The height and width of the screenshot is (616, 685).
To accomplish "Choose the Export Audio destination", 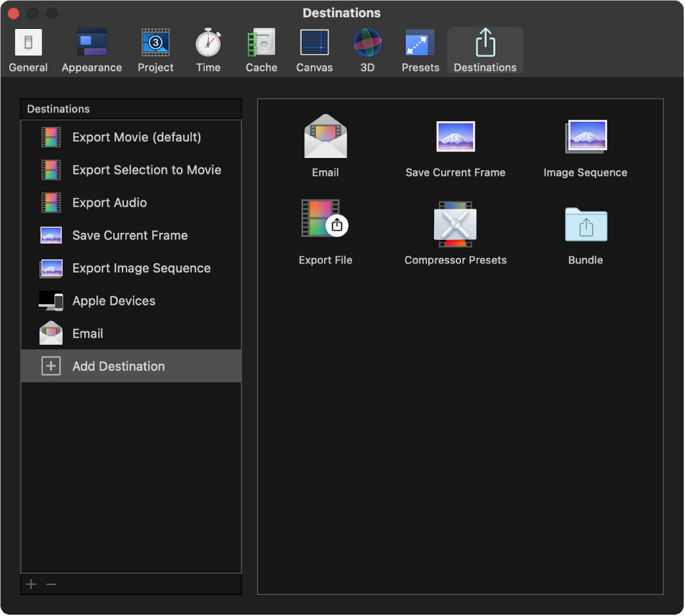I will pos(132,202).
